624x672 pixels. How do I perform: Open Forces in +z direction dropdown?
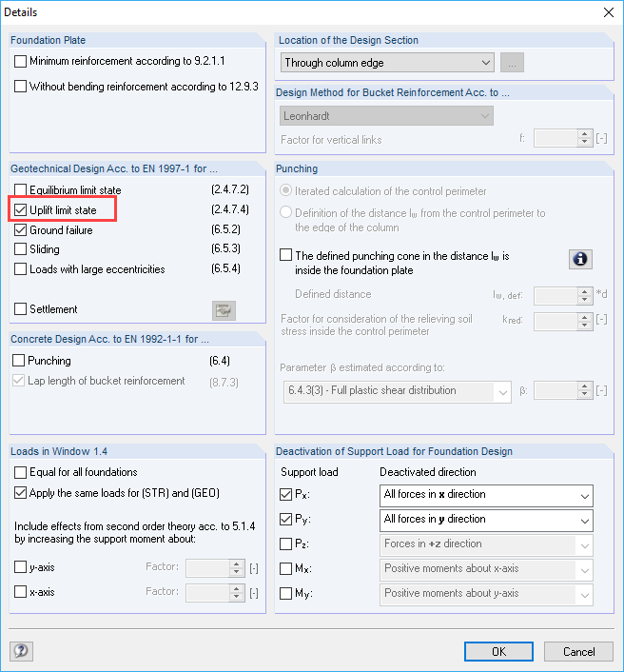point(486,545)
